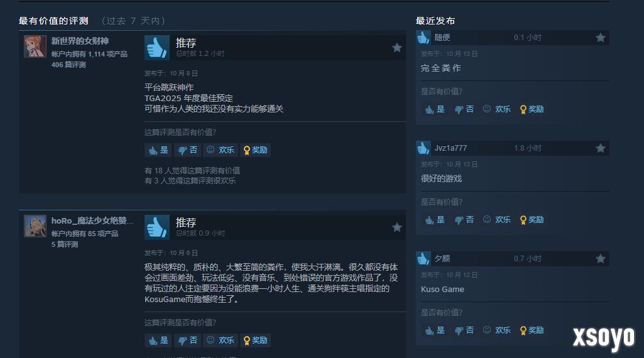Click the thumbs-up recommend icon on first review
The width and height of the screenshot is (644, 358).
coord(157,48)
